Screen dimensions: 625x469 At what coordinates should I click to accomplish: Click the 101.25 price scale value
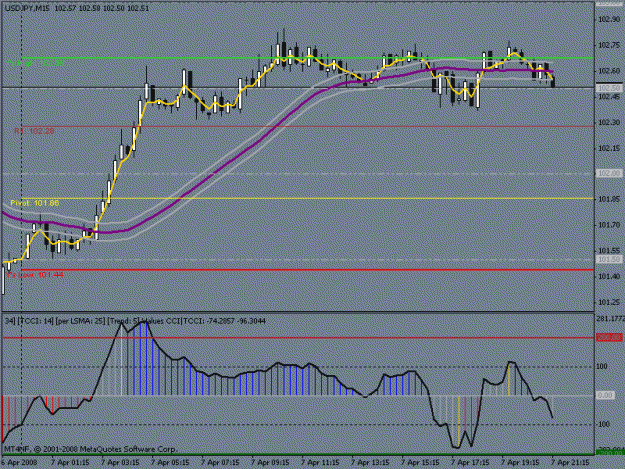coord(609,302)
